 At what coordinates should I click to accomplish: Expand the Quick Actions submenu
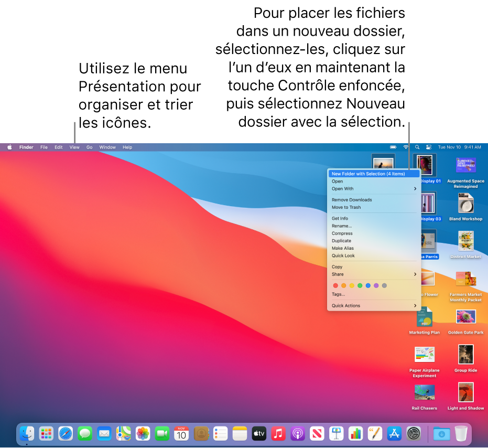374,306
